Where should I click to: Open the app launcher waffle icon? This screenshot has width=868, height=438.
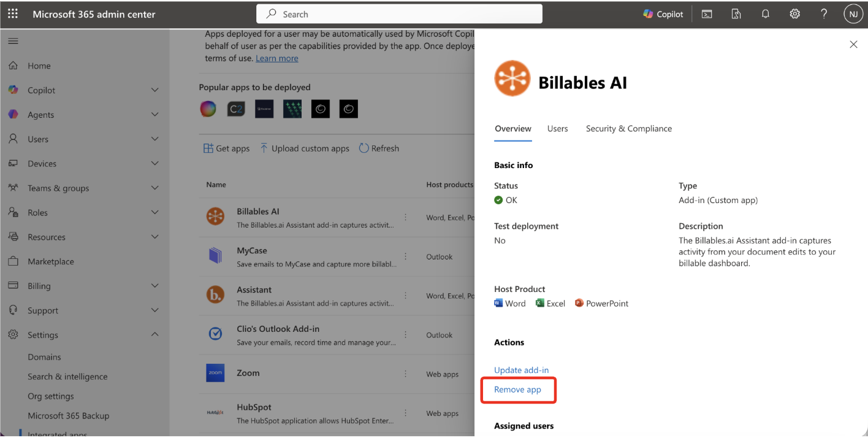click(12, 13)
